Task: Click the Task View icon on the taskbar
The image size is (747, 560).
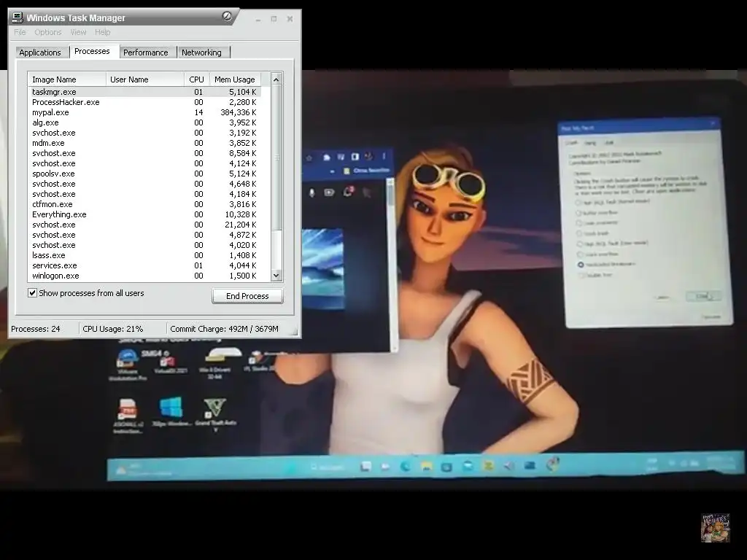Action: pos(365,466)
